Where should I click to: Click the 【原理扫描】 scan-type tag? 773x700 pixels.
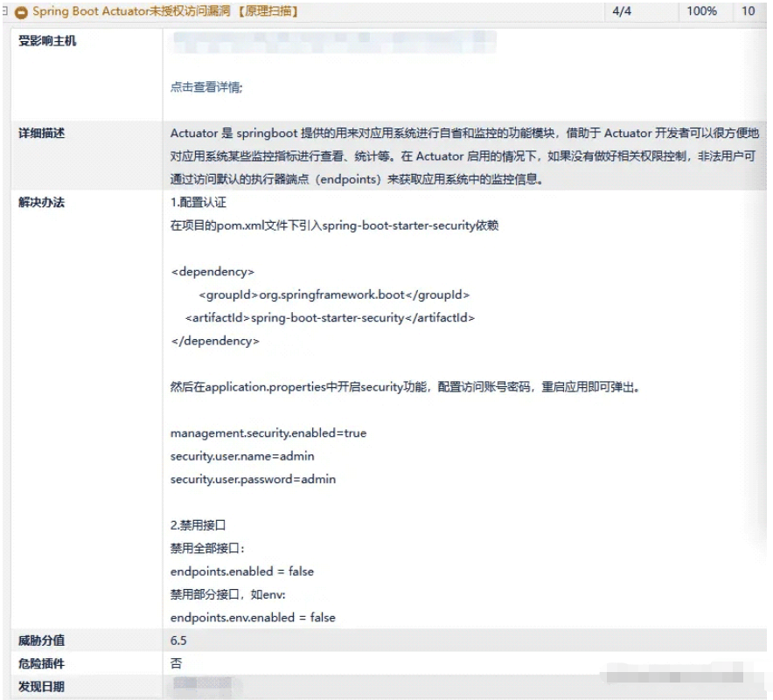(271, 11)
